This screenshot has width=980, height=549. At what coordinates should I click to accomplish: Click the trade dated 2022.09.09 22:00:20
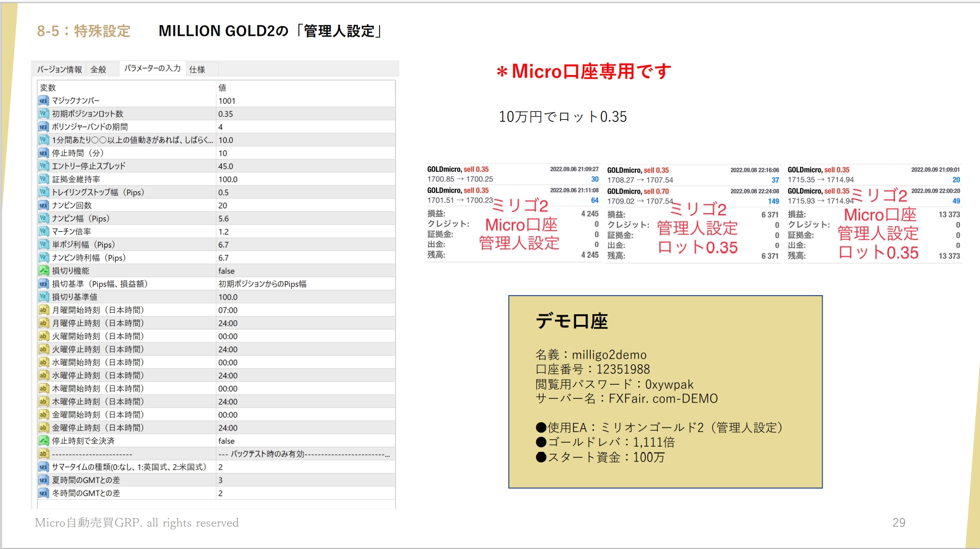point(874,196)
